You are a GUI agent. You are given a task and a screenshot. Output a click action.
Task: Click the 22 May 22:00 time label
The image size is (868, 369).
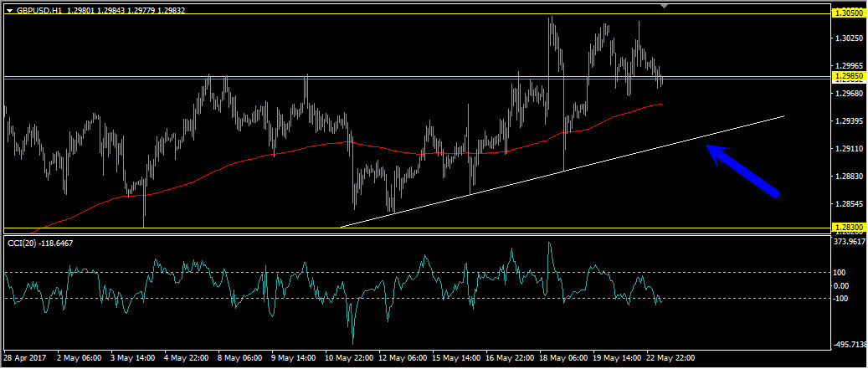670,358
